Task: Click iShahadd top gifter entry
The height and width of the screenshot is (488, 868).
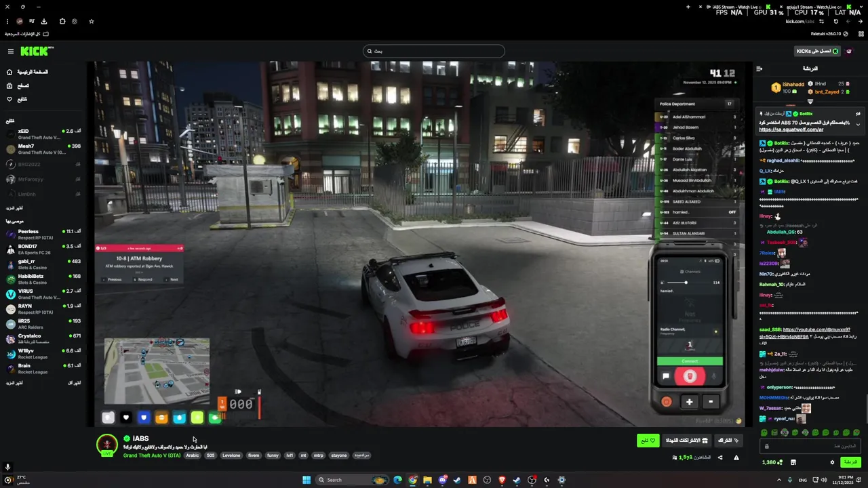Action: click(788, 87)
